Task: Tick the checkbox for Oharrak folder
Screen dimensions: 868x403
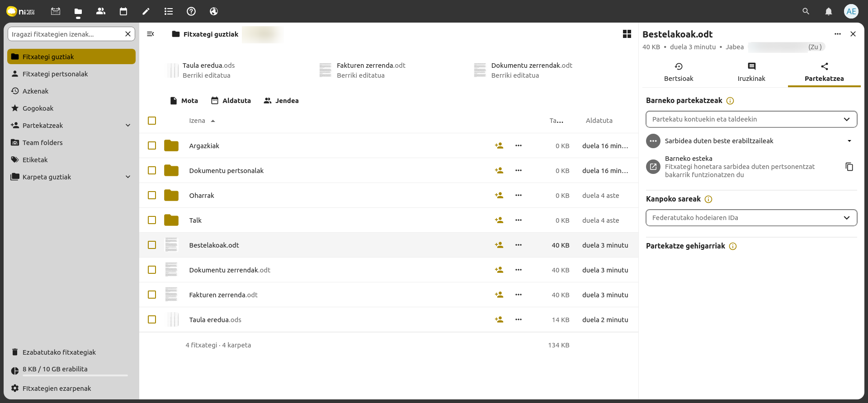Action: click(152, 195)
